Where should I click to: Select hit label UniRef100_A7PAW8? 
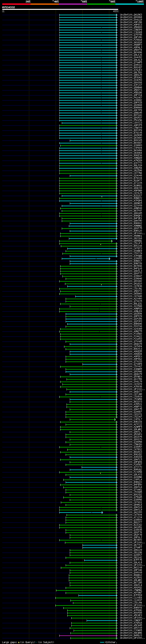(x=131, y=256)
